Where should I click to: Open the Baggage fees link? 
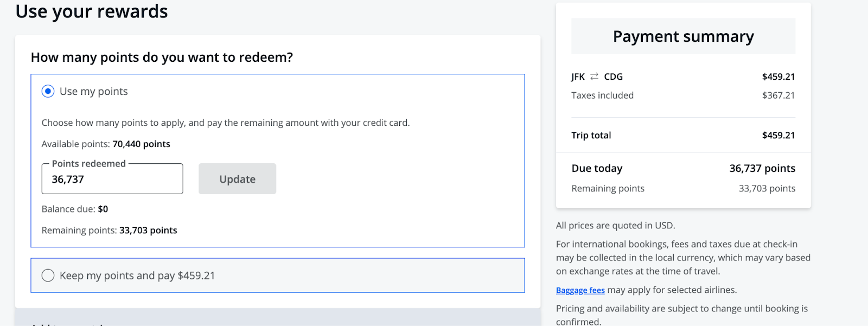(x=580, y=290)
